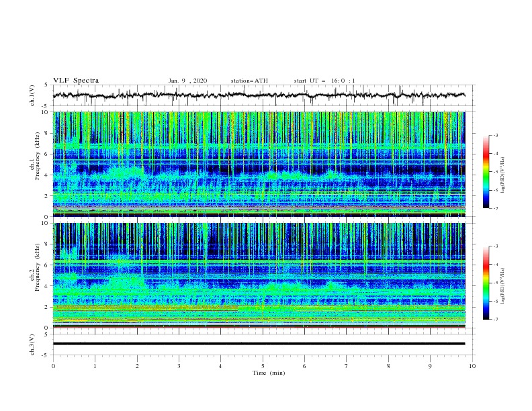Click the "-5" voltage tick of the ch.3(V) panel
Screen dimensions: 532x411
(45, 355)
